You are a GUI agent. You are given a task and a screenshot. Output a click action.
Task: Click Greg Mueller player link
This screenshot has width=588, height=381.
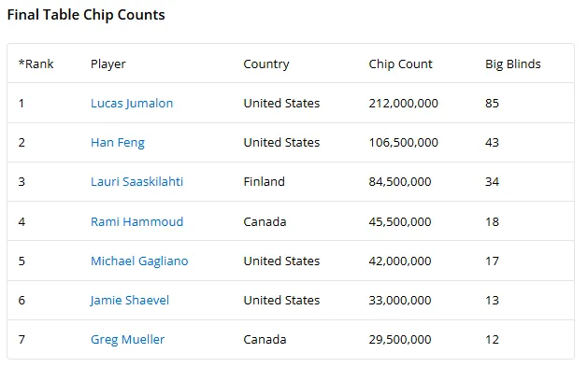(127, 339)
